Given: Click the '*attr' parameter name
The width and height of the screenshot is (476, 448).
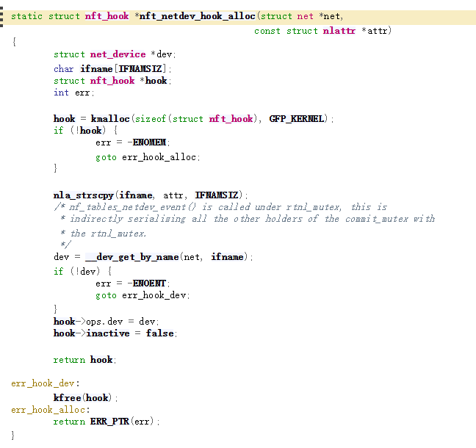Looking at the screenshot, I should click(x=375, y=31).
